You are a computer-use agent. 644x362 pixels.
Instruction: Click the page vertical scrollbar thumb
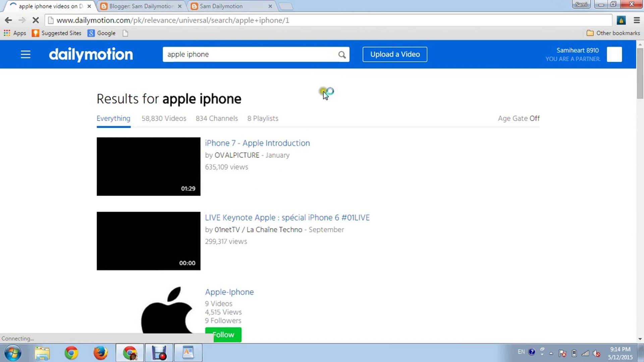click(x=640, y=74)
